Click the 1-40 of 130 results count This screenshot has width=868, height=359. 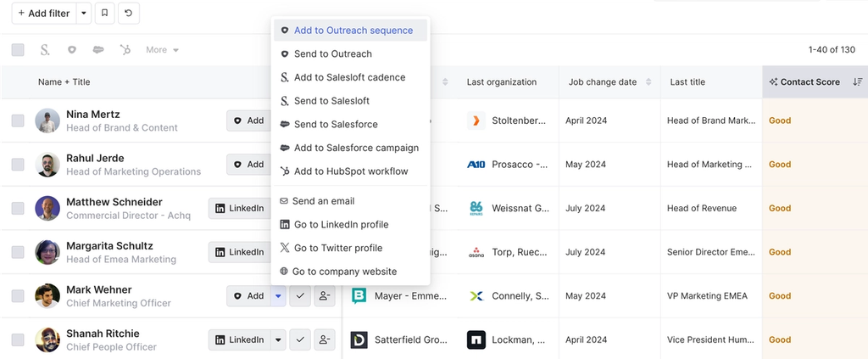pos(832,50)
